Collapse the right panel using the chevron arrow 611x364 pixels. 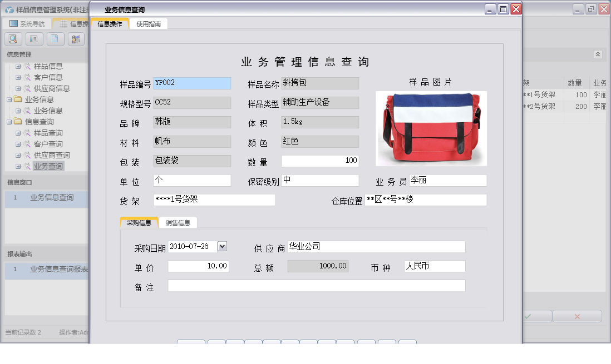coord(598,54)
